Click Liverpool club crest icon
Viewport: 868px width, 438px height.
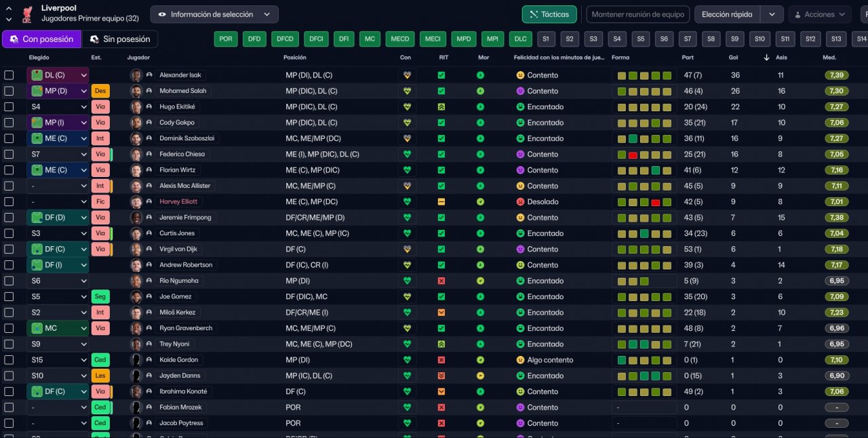coord(27,14)
